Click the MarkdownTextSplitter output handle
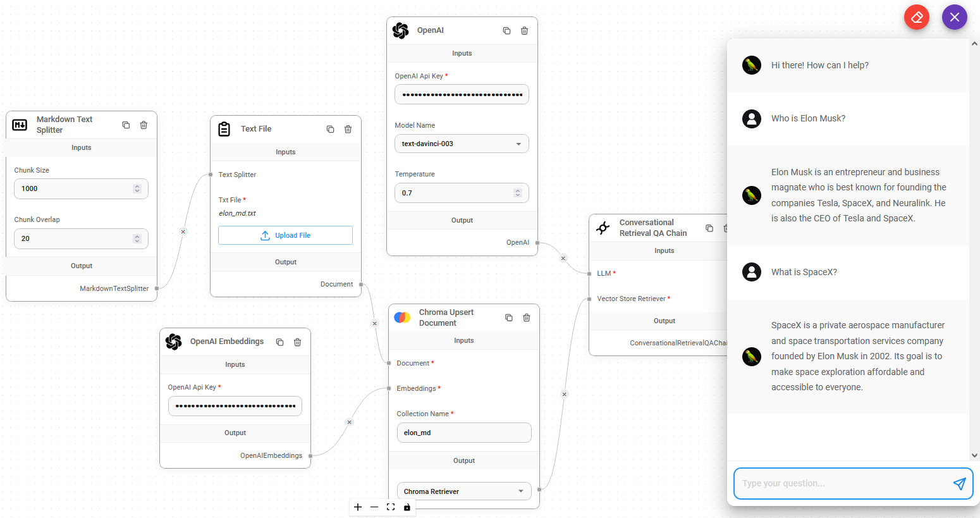This screenshot has height=518, width=980. pyautogui.click(x=157, y=288)
